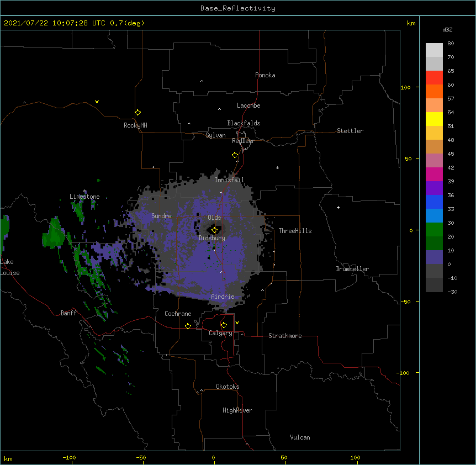This screenshot has width=476, height=465.
Task: Click the Cochrane town label
Action: [x=178, y=314]
